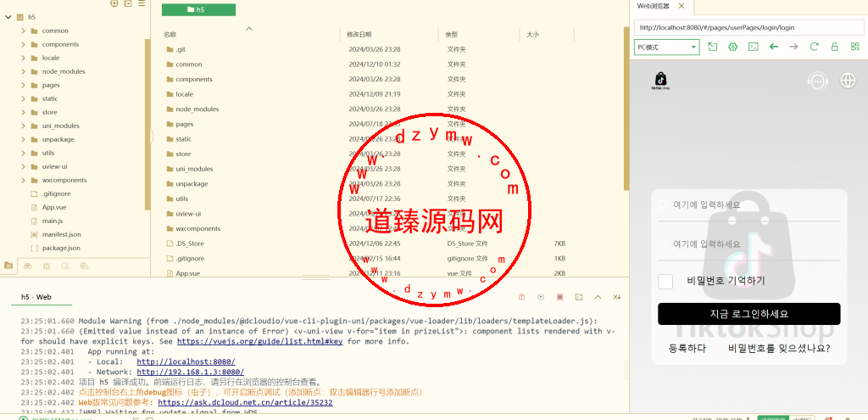Stop the running h5 process

click(x=559, y=298)
